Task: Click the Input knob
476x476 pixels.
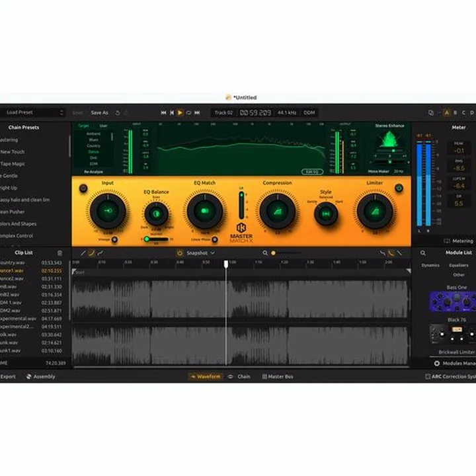Action: point(108,211)
